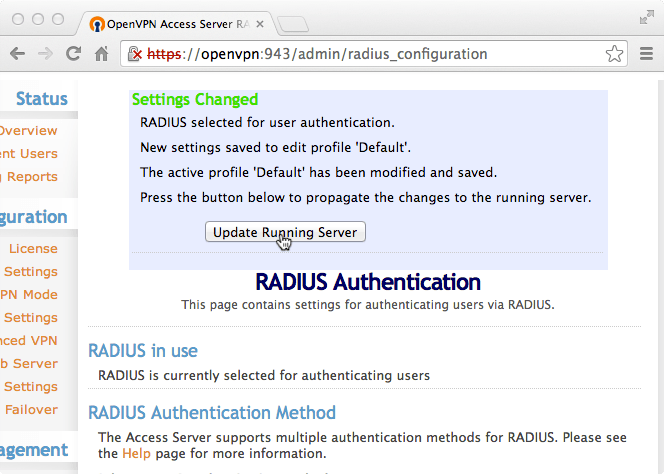Open Settings link below License
Viewport: 664px width, 474px height.
(30, 272)
